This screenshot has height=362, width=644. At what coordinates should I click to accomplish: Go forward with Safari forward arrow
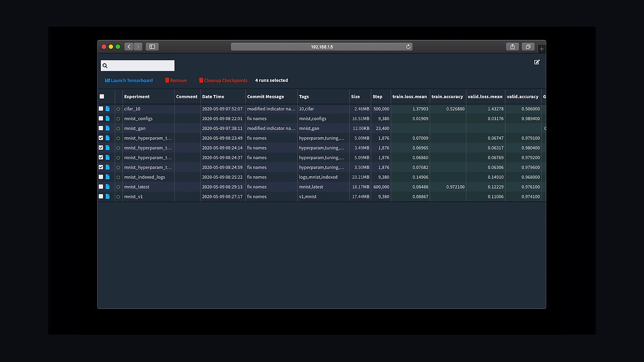138,47
